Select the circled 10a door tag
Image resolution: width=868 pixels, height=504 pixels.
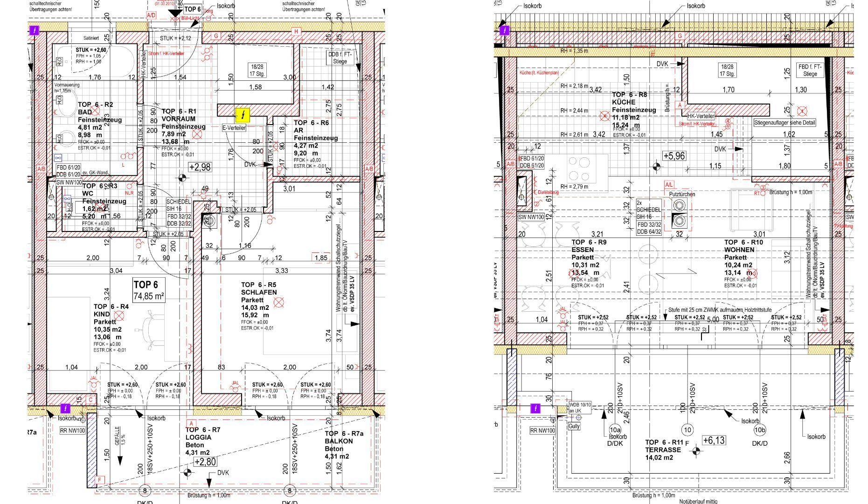(615, 430)
